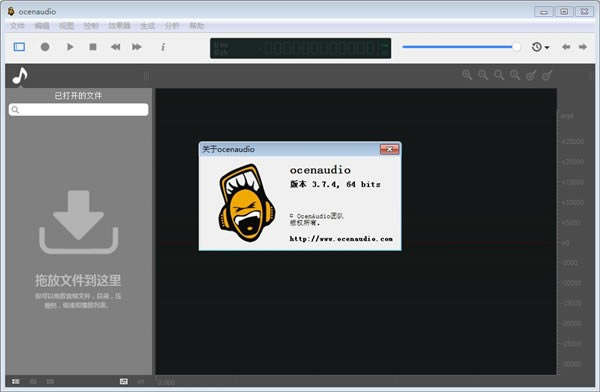
Task: Click the Record button in the toolbar
Action: (x=45, y=47)
